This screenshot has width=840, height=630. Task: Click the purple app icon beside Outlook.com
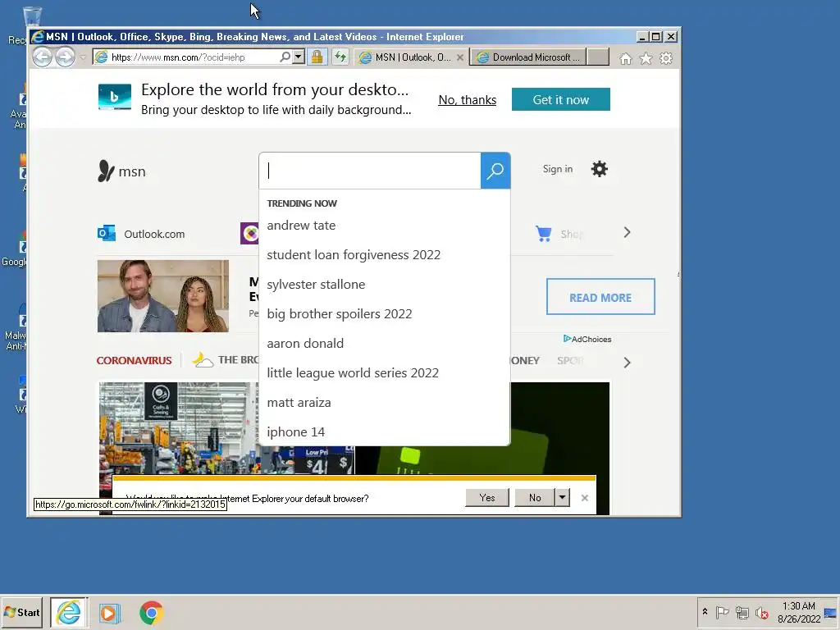(x=249, y=233)
